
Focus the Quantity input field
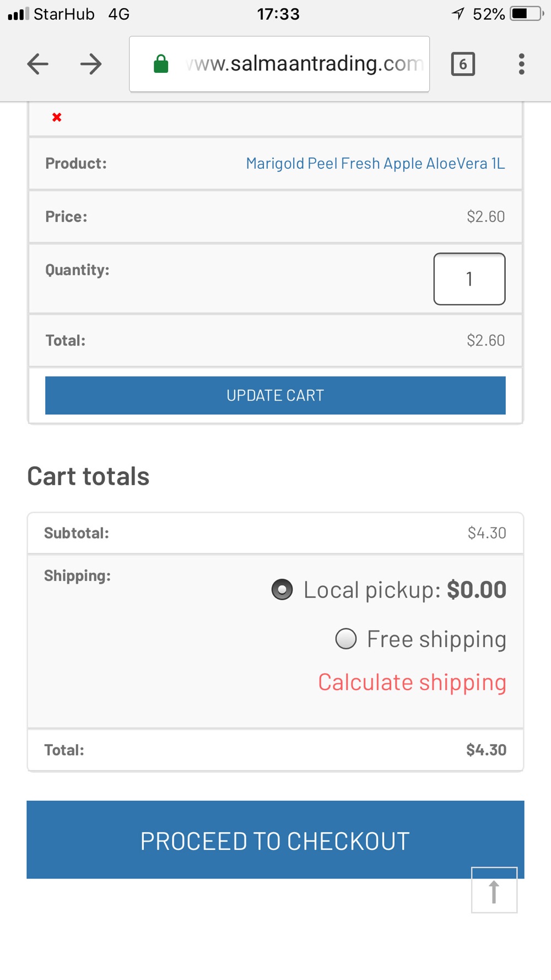469,279
